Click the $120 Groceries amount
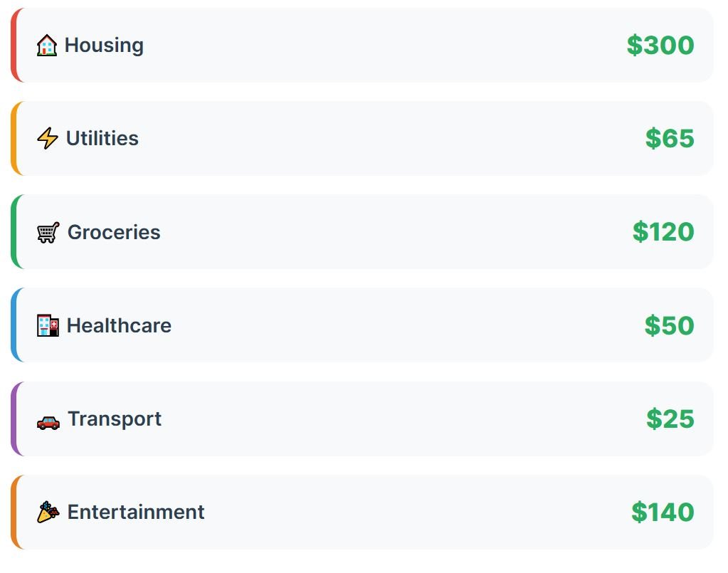728x573 pixels. pyautogui.click(x=663, y=232)
